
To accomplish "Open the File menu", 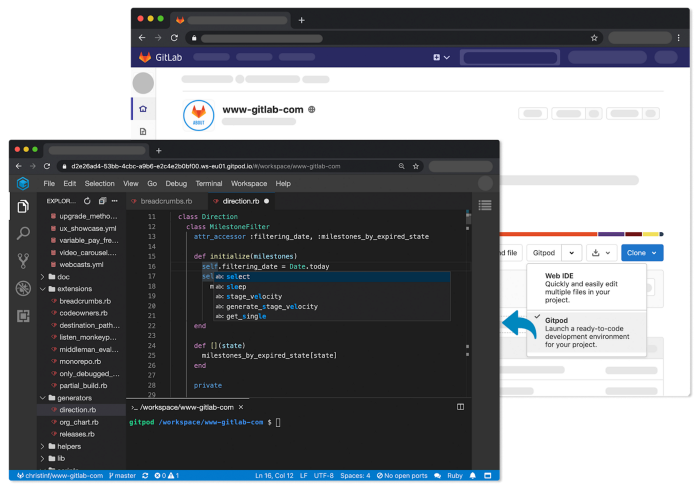I will 49,184.
